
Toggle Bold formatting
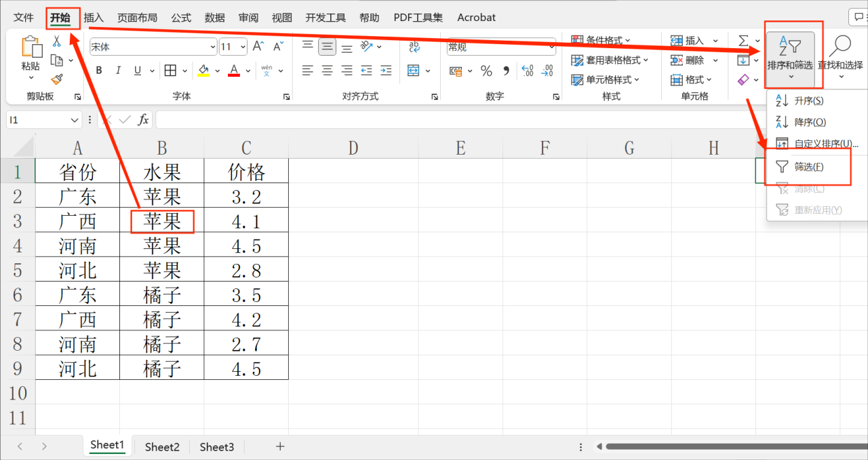pyautogui.click(x=99, y=71)
